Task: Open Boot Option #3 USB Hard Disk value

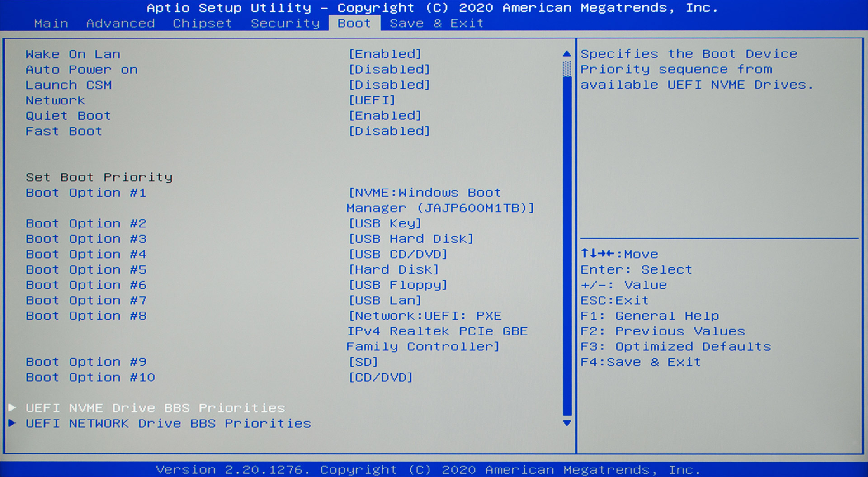Action: [410, 239]
